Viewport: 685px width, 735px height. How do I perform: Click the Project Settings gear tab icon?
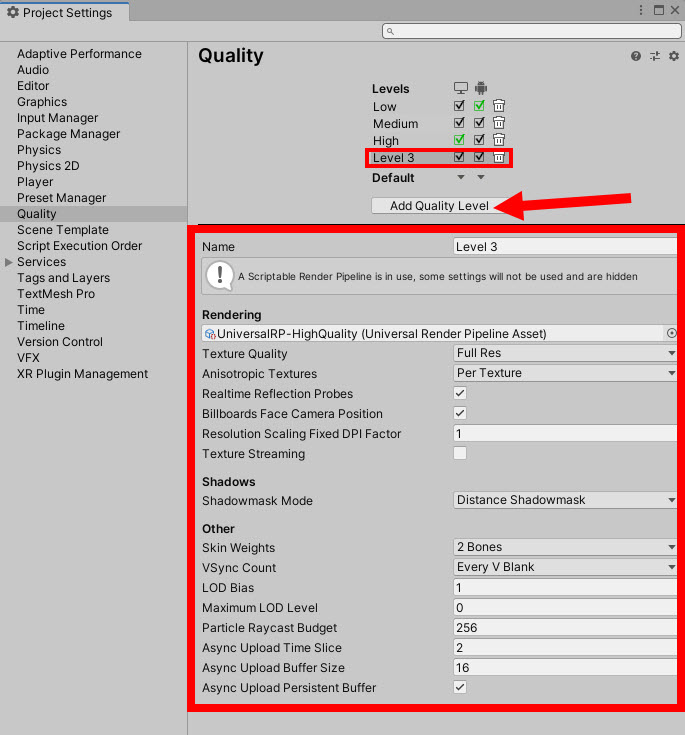pos(13,12)
